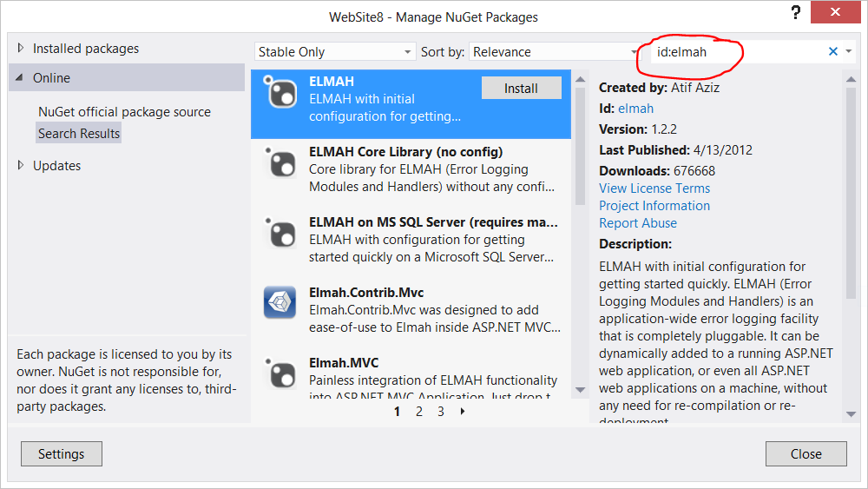Select Search Results in the sidebar
Screen dimensions: 868x489
[x=79, y=133]
